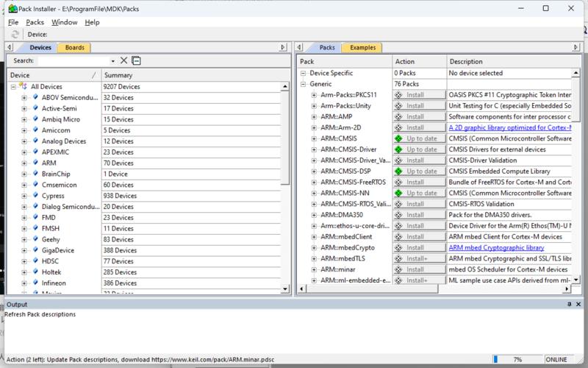
Task: Click right arrow at end of Packs tab strip
Action: pyautogui.click(x=576, y=47)
